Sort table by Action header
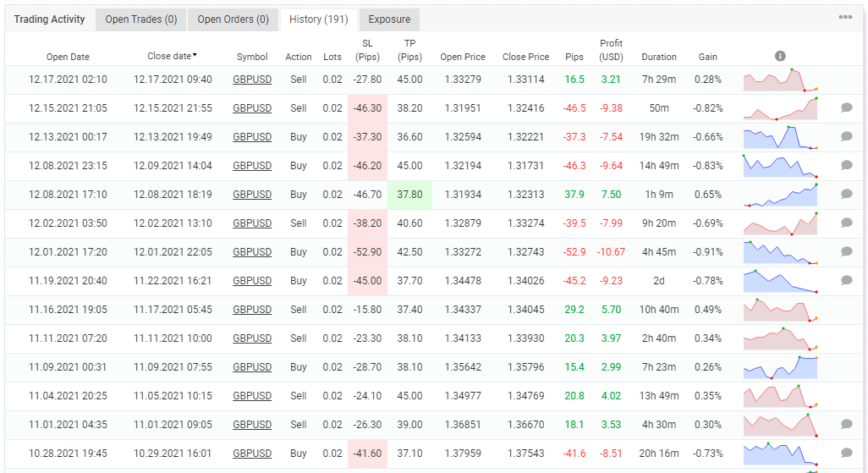 [x=299, y=57]
